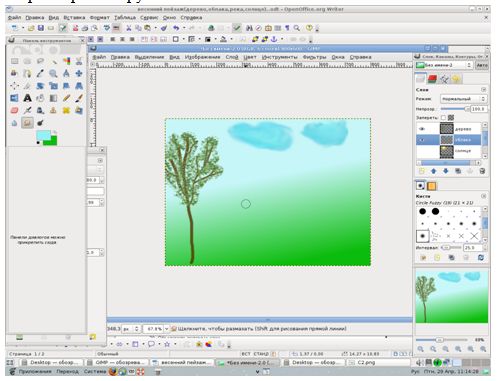This screenshot has height=381, width=498.
Task: Lower the layer with the down arrow button
Action: point(446,171)
